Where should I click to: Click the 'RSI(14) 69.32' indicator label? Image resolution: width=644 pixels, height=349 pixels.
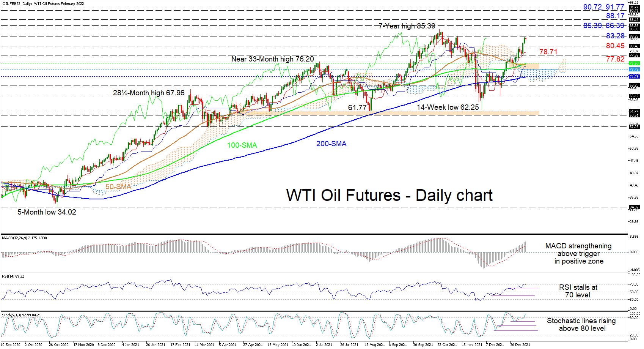[13, 276]
